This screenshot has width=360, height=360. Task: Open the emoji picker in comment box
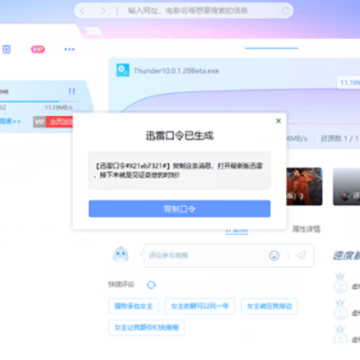[x=274, y=256]
